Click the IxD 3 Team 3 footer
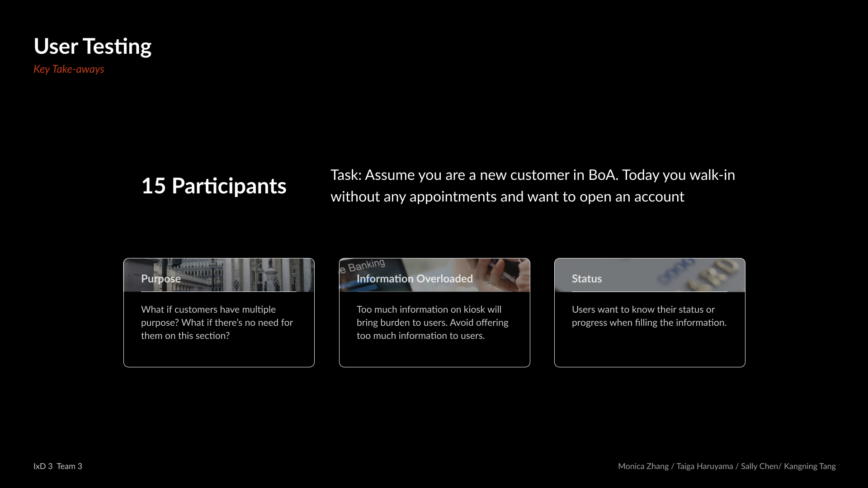 click(x=58, y=466)
